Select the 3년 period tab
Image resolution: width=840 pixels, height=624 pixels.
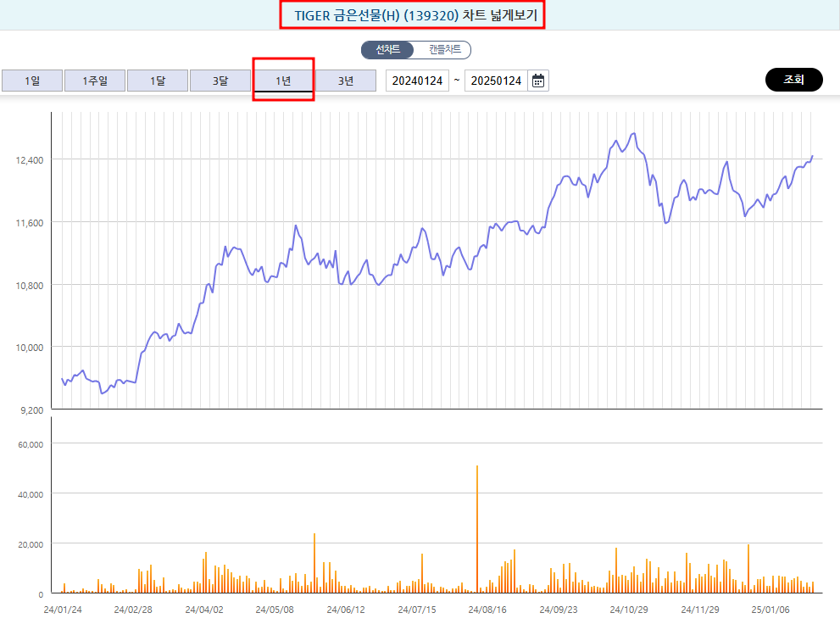[346, 81]
